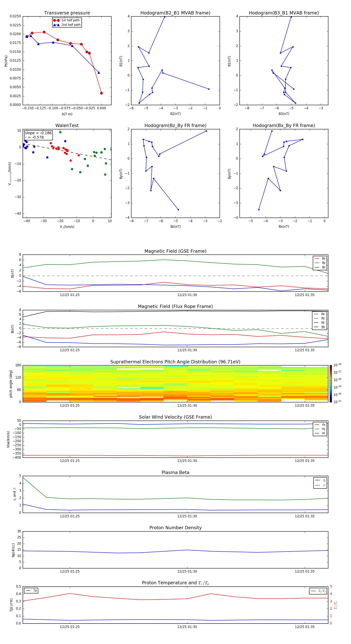351x644 pixels.
Task: Click the 'Pt(nPa)' y-axis label
Action: pos(6,61)
